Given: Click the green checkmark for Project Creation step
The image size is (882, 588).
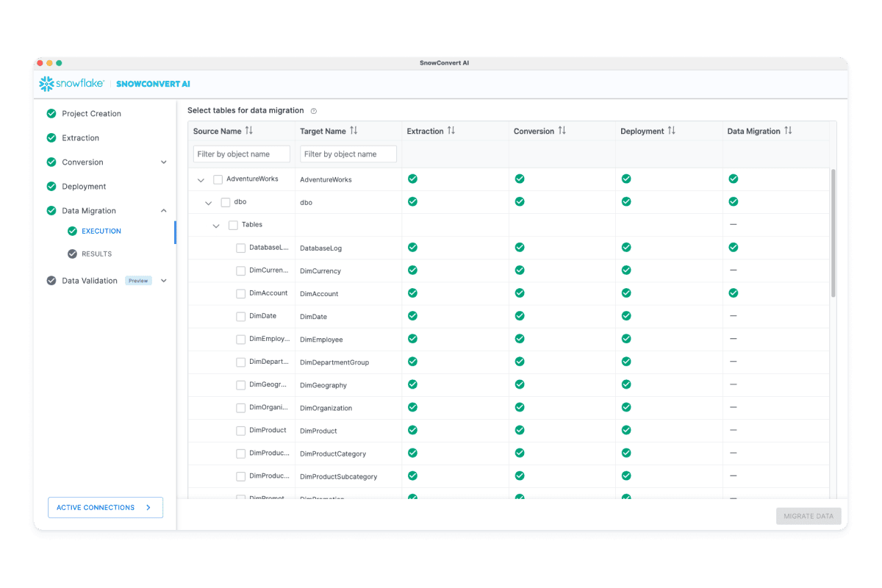Looking at the screenshot, I should tap(51, 113).
